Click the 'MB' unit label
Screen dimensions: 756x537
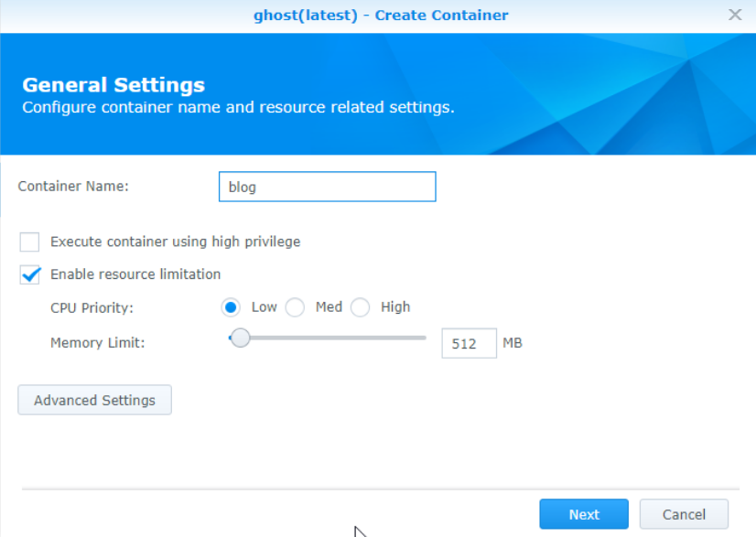(512, 343)
